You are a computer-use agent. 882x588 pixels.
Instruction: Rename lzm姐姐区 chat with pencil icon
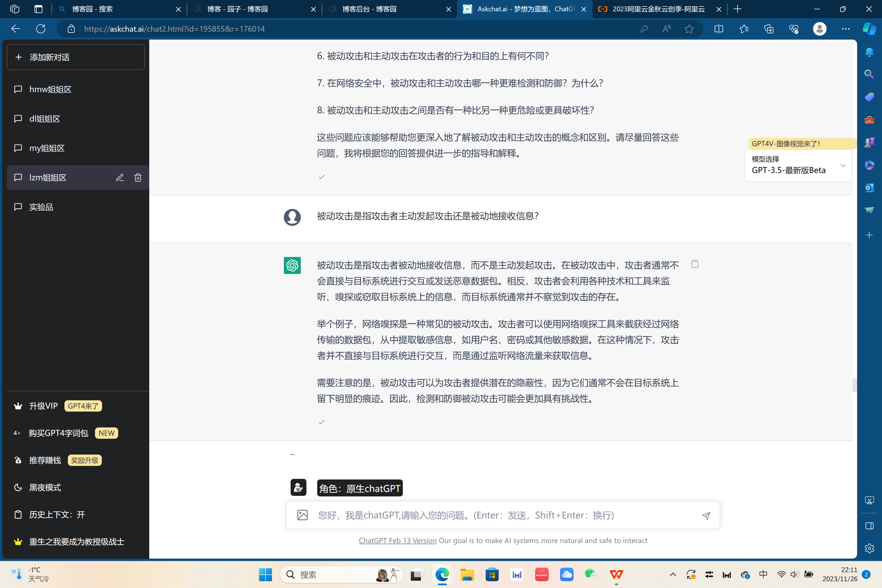tap(120, 178)
